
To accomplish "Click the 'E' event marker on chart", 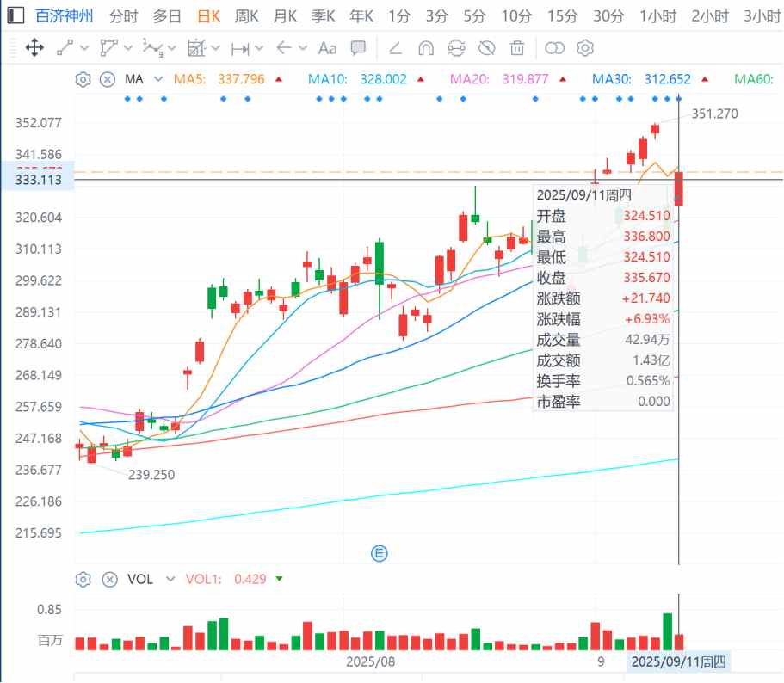I will pos(379,553).
